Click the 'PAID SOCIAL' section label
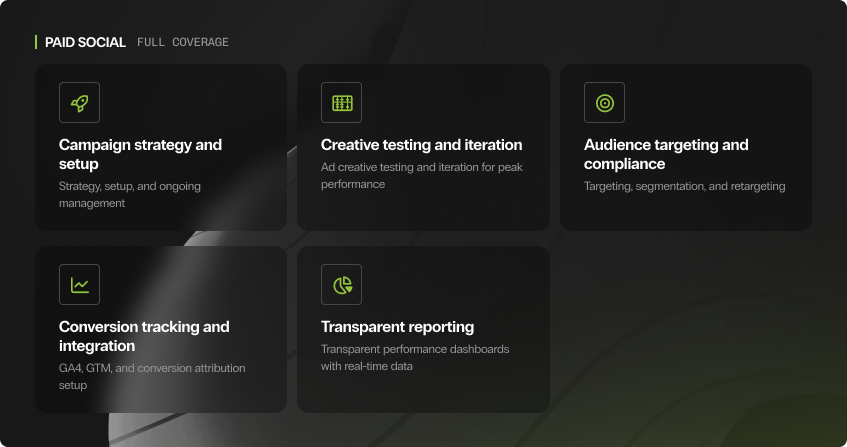The height and width of the screenshot is (447, 847). [x=85, y=42]
